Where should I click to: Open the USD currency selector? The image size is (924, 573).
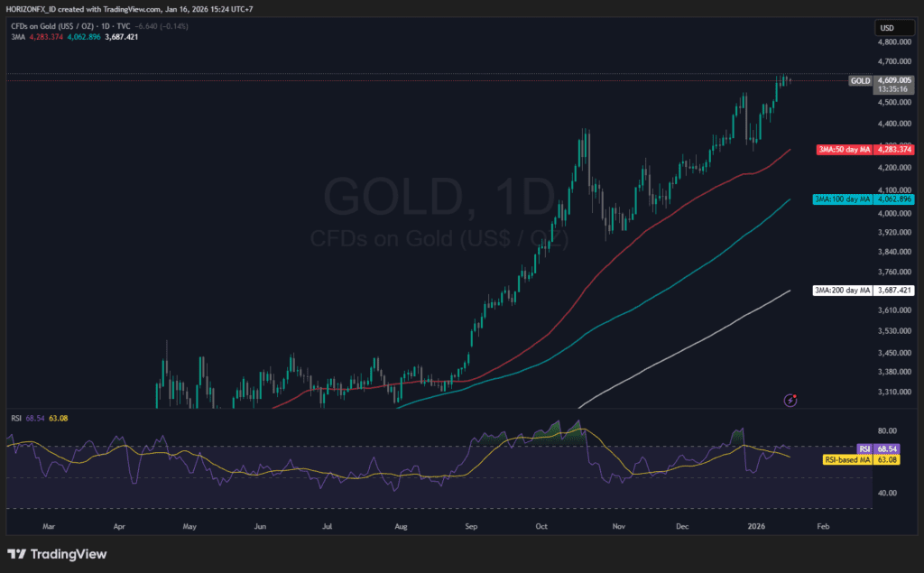pos(890,27)
